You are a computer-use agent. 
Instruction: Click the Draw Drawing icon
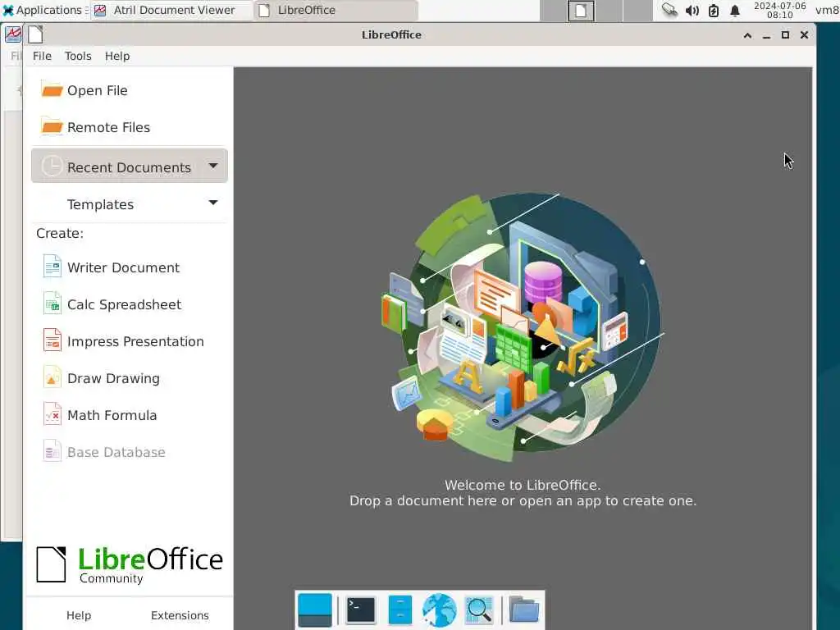tap(52, 377)
